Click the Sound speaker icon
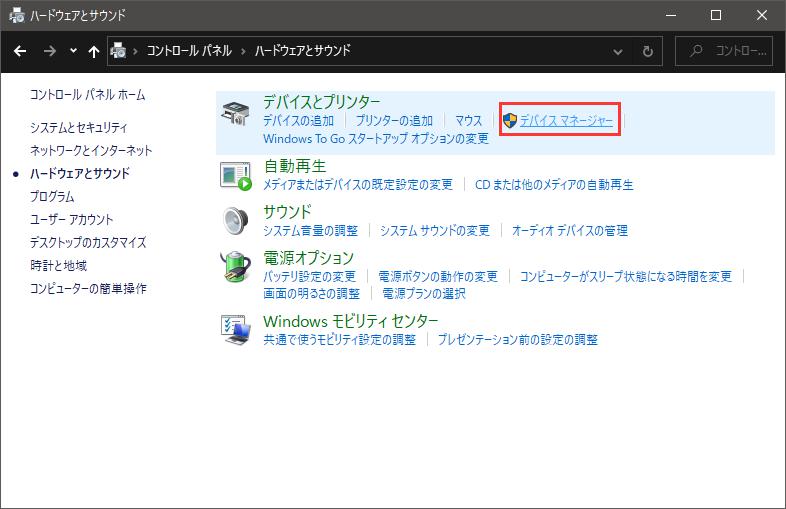The width and height of the screenshot is (786, 509). tap(235, 221)
